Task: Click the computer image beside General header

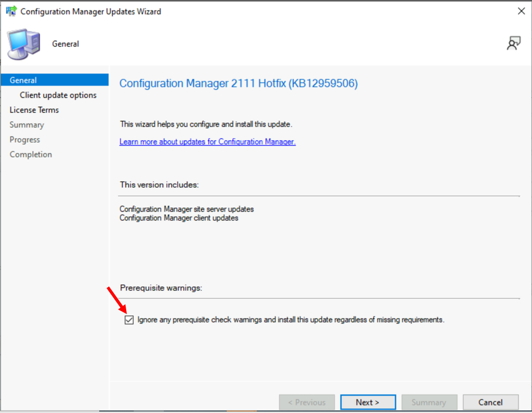Action: pyautogui.click(x=24, y=44)
